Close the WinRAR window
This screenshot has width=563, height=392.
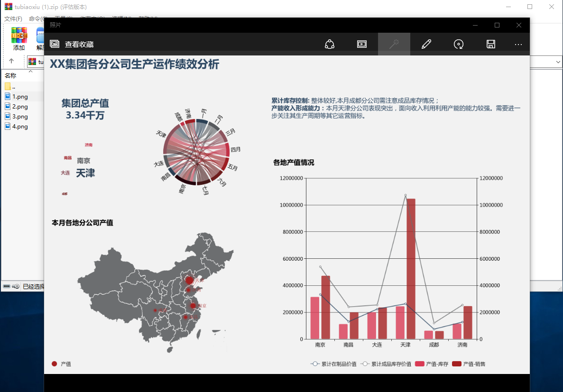click(x=552, y=7)
